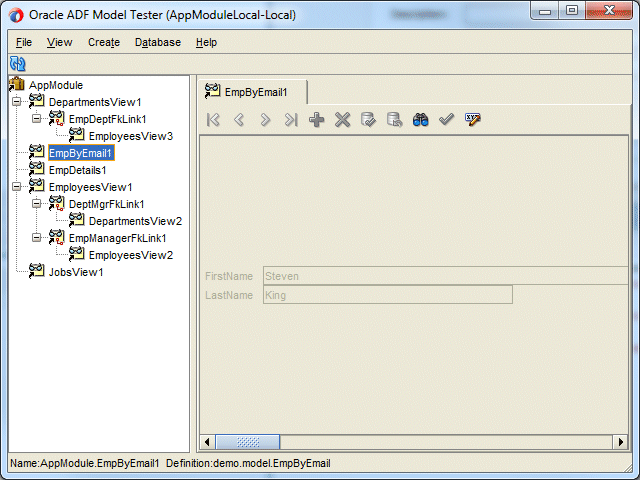Screen dimensions: 640x480
Task: Select the EmpByEmail1 tab
Action: point(253,92)
